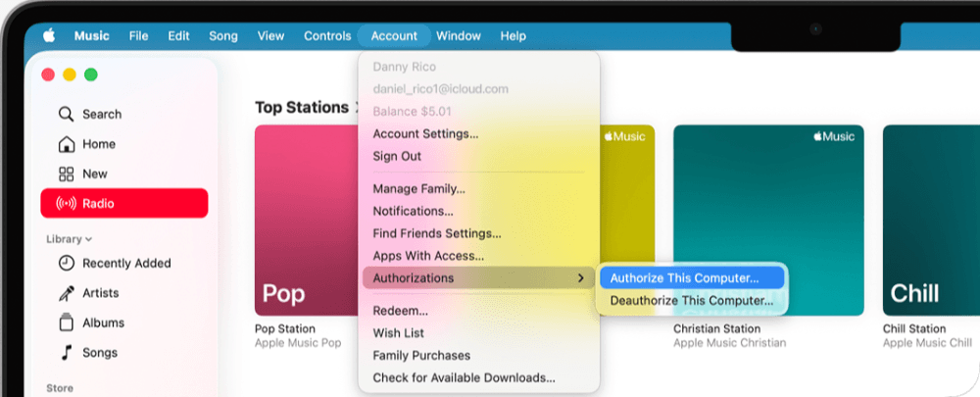Image resolution: width=980 pixels, height=397 pixels.
Task: Choose Authorize This Computer…
Action: pyautogui.click(x=692, y=278)
